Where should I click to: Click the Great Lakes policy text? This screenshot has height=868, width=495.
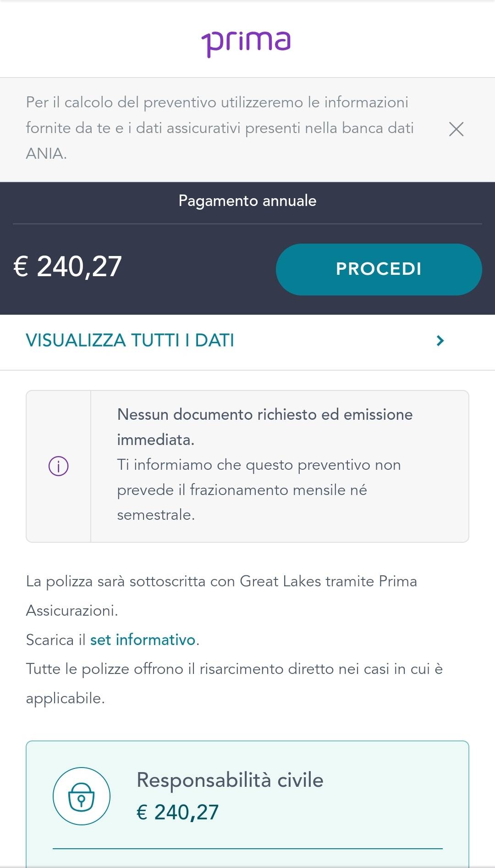(221, 595)
